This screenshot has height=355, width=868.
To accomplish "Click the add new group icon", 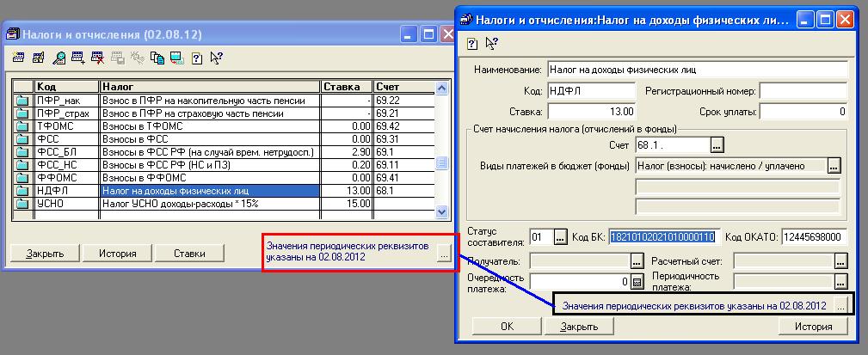I will (79, 58).
